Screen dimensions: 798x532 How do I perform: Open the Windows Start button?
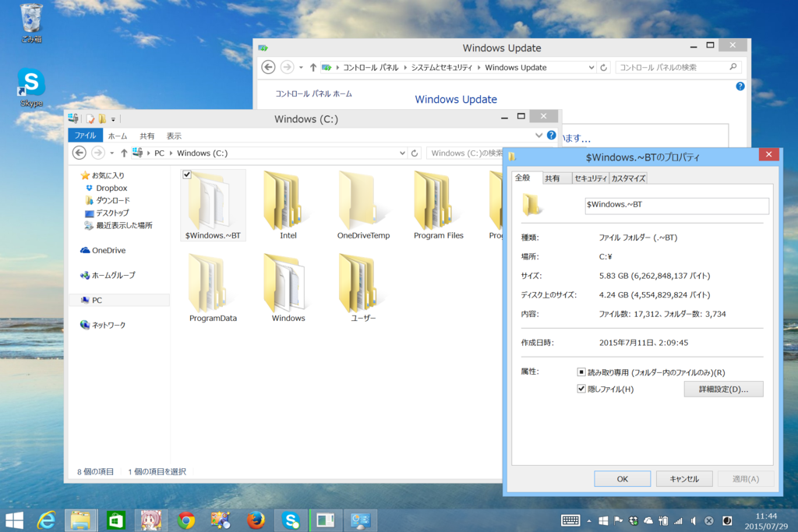14,520
